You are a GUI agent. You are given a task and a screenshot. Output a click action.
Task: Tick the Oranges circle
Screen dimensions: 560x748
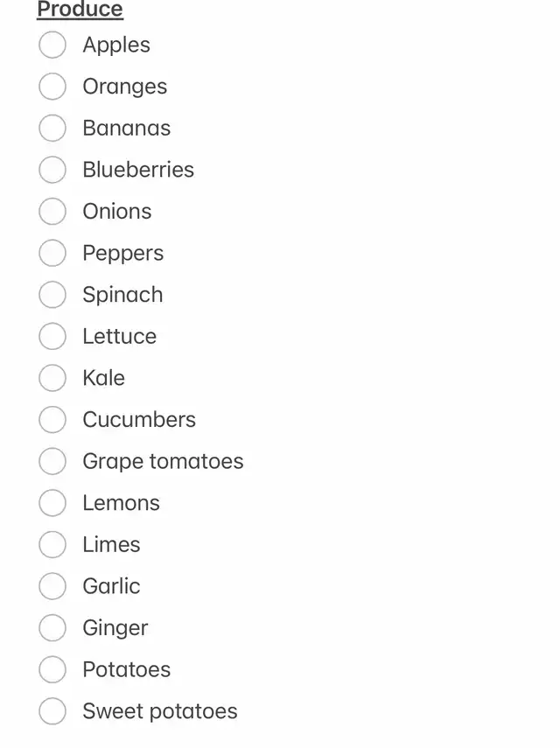point(52,87)
